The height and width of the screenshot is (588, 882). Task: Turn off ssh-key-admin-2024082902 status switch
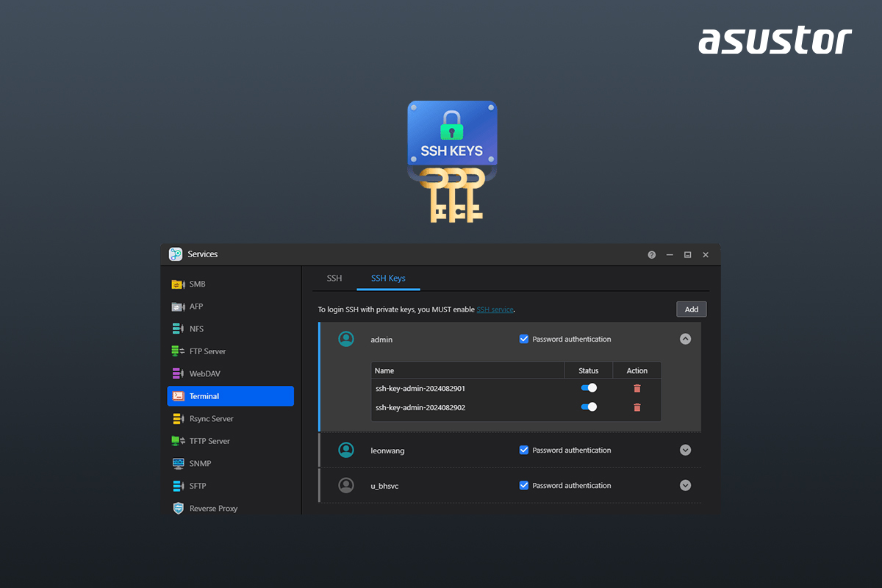click(x=589, y=407)
